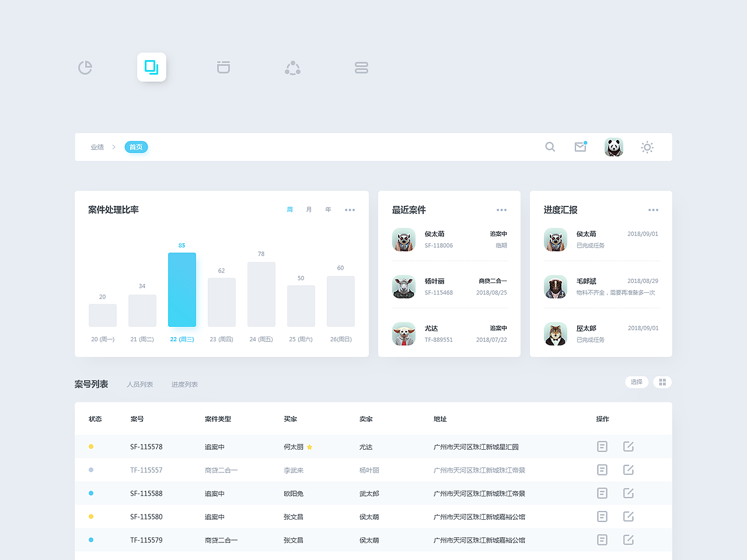Click the star beside 何太丽
The width and height of the screenshot is (747, 560).
click(309, 447)
